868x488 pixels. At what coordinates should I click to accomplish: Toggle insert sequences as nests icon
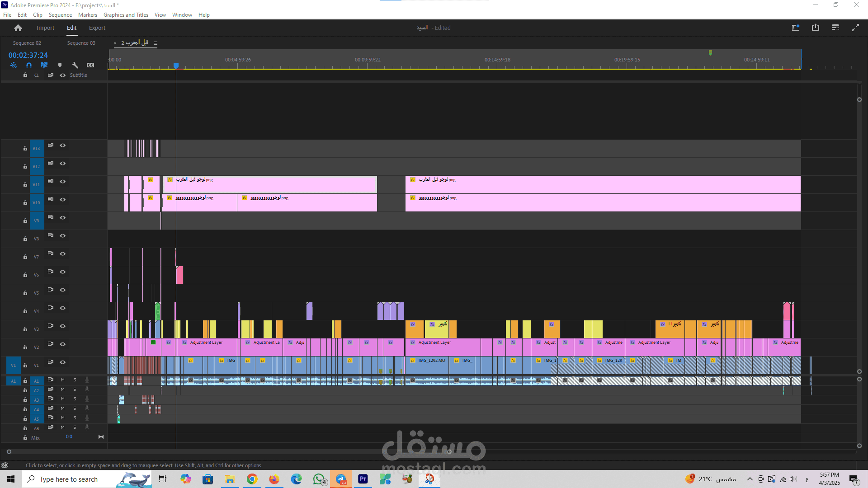14,65
